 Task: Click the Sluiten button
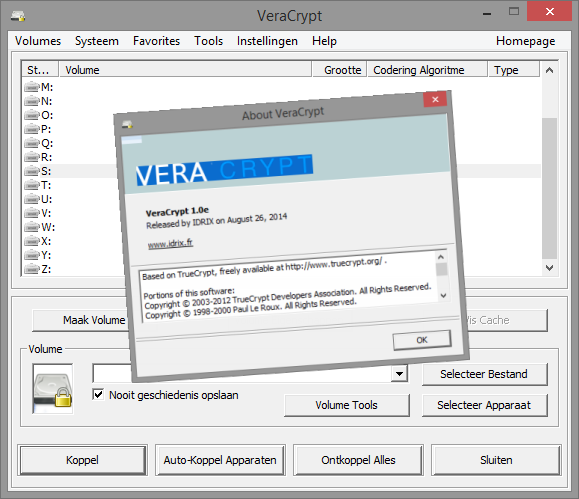496,460
